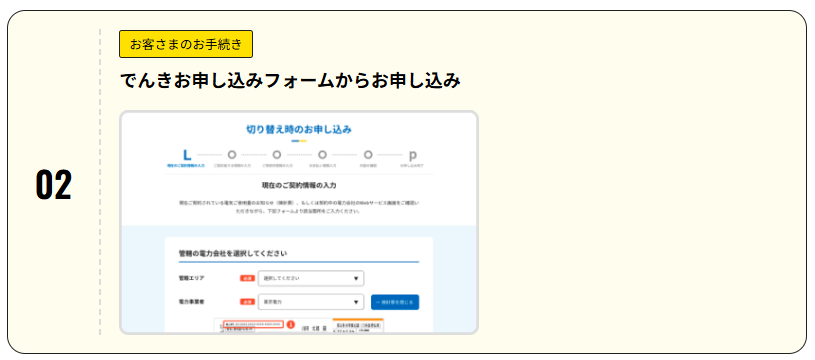Click the 現在のご契約情報の入力 subheading
This screenshot has width=815, height=360.
click(299, 185)
